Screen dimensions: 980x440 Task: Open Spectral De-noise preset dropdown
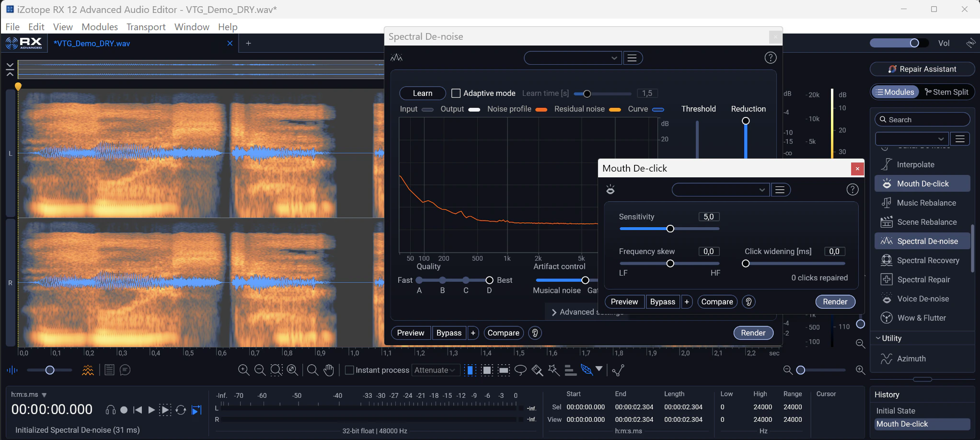click(x=573, y=58)
